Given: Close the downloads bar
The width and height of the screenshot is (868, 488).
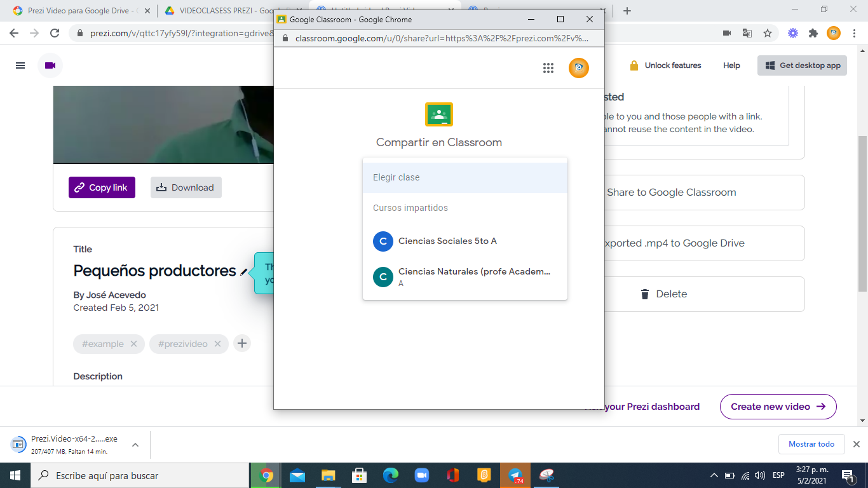Looking at the screenshot, I should click(x=856, y=444).
